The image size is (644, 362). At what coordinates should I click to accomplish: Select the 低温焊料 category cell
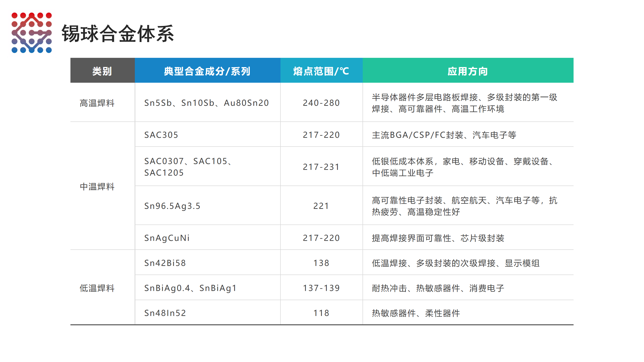point(97,288)
